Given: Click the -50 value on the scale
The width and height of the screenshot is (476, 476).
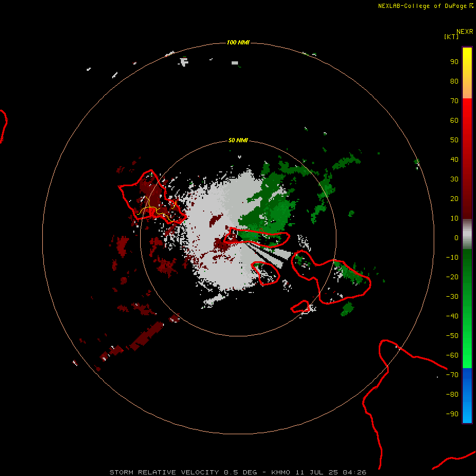Looking at the screenshot, I should click(452, 336).
